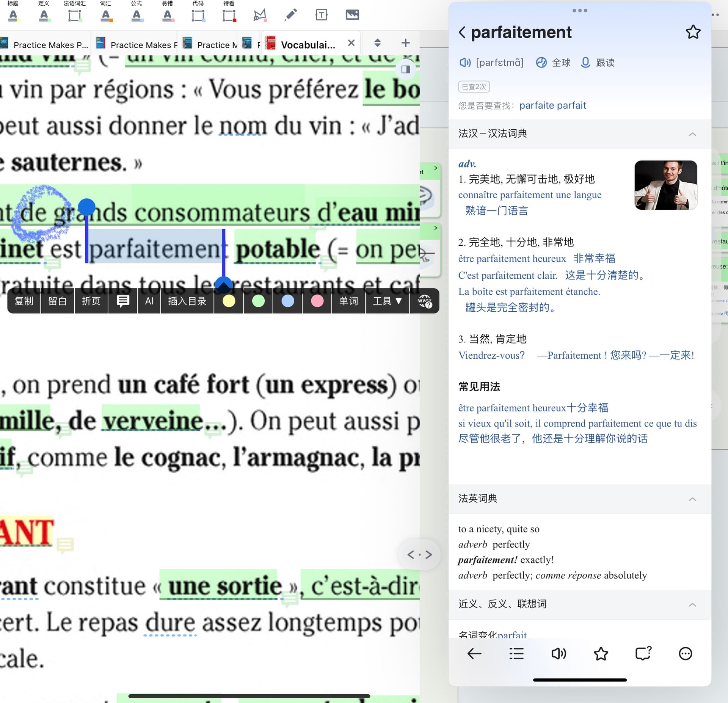
Task: Open dictionary contents list icon
Action: [x=516, y=653]
